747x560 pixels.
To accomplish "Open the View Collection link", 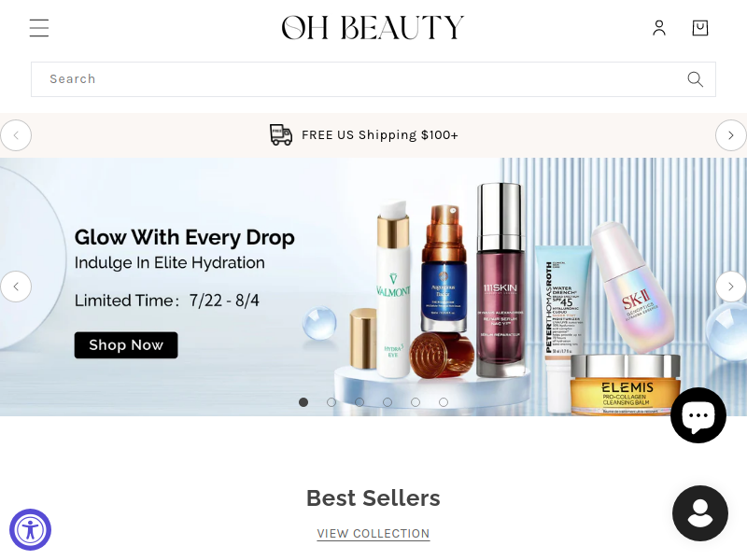I will [373, 534].
